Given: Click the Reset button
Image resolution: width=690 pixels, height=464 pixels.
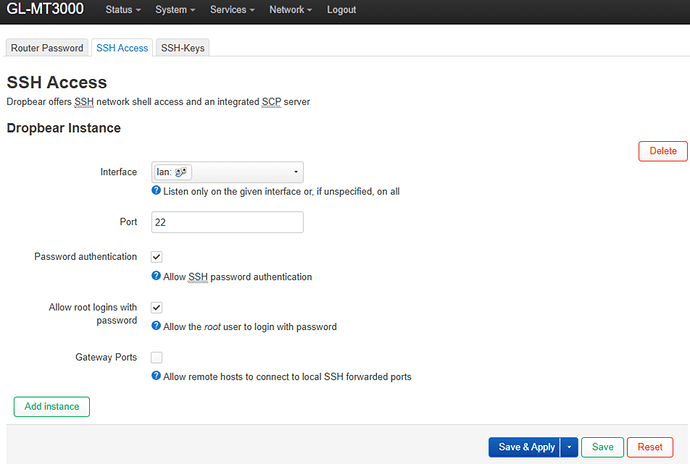Looking at the screenshot, I should [x=649, y=447].
